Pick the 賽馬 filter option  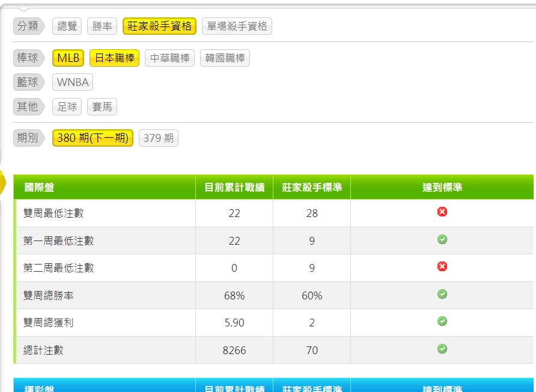pos(102,107)
